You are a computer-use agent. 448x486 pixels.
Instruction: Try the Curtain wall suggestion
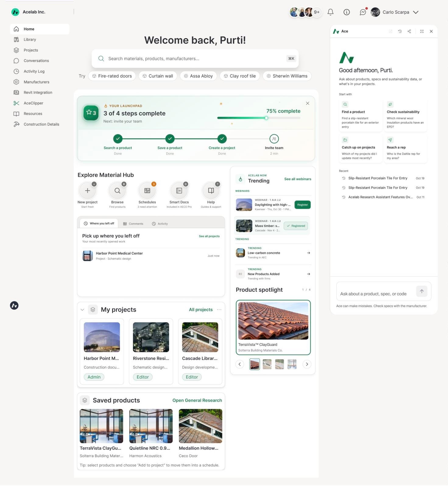click(158, 76)
